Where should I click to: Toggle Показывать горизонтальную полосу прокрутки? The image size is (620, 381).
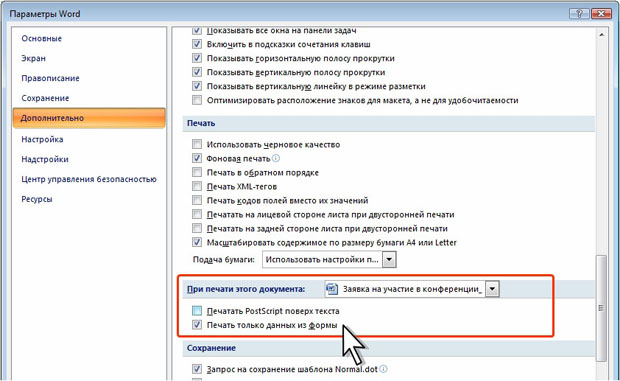197,58
